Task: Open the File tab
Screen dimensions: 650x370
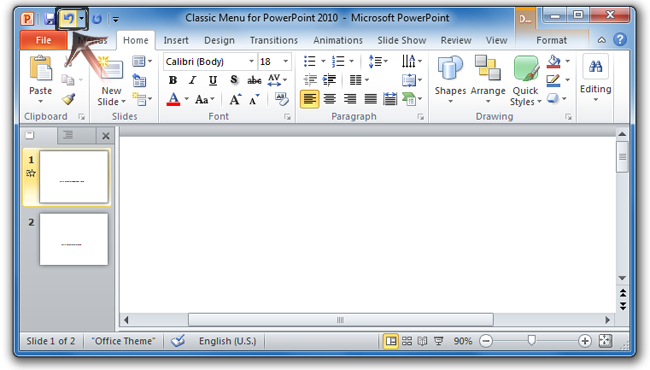Action: tap(44, 40)
